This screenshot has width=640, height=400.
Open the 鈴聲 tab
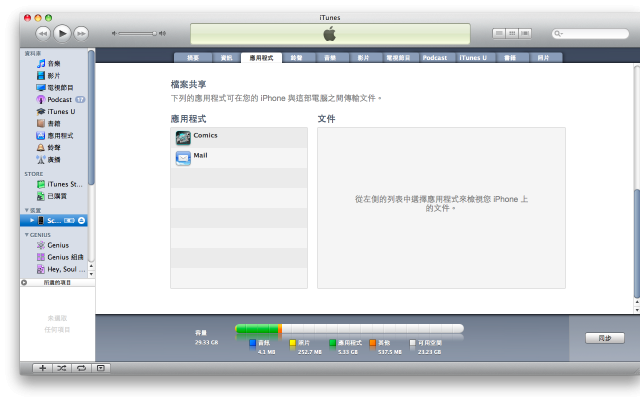coord(296,58)
